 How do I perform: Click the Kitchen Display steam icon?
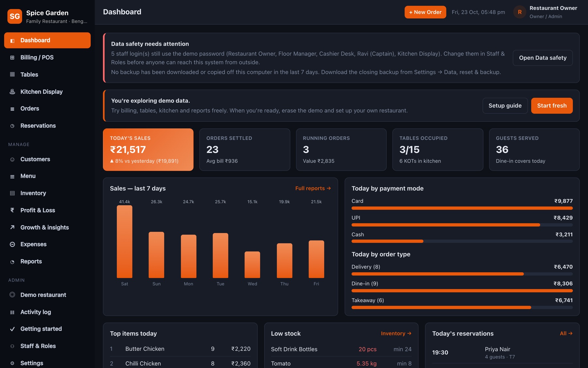(12, 92)
